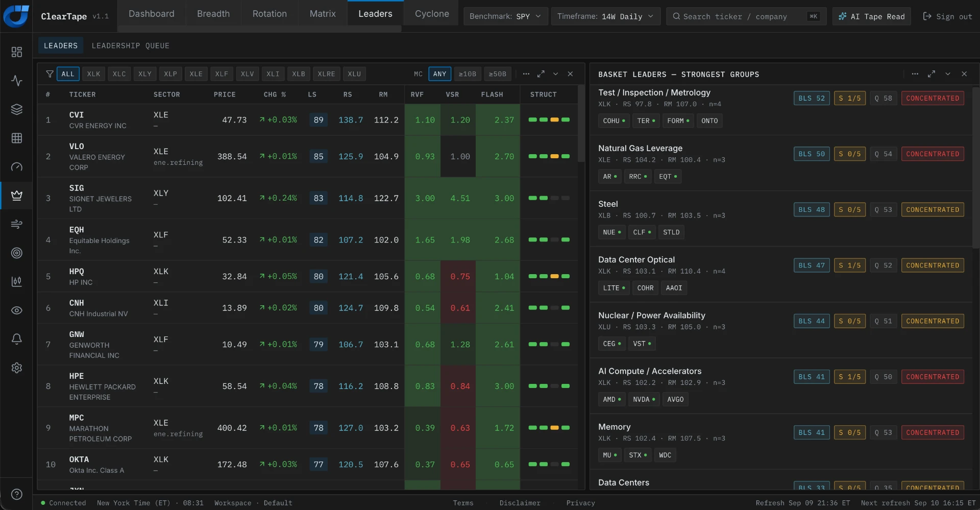Image resolution: width=980 pixels, height=510 pixels.
Task: Collapse the Leaders table panel chevron
Action: pos(556,74)
